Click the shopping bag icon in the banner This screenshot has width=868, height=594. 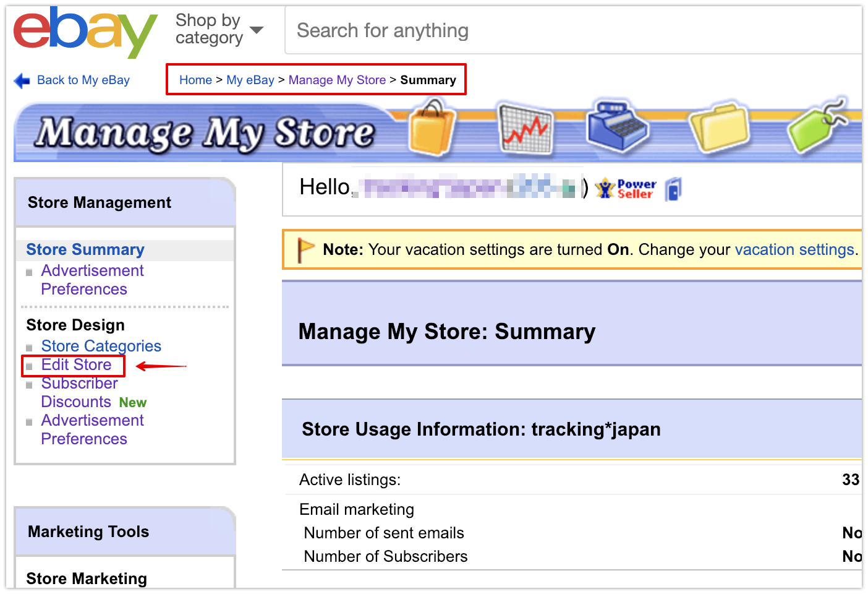[x=432, y=128]
